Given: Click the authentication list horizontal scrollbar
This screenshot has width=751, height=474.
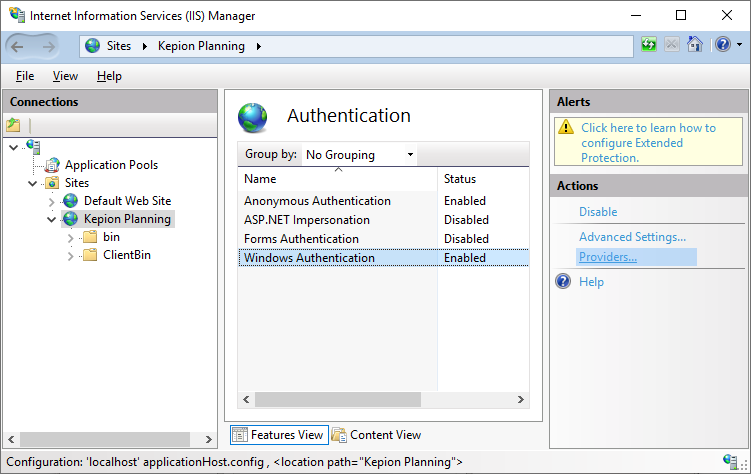Looking at the screenshot, I should point(384,400).
